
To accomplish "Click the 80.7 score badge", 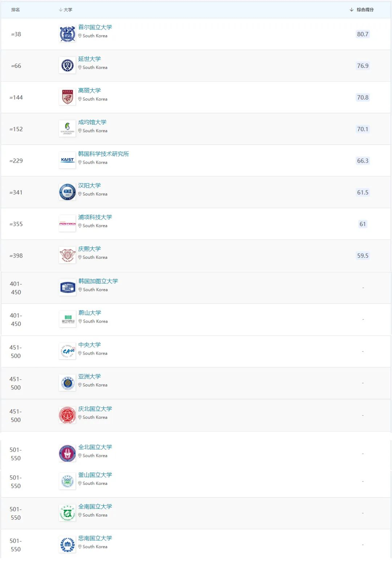I will [363, 34].
